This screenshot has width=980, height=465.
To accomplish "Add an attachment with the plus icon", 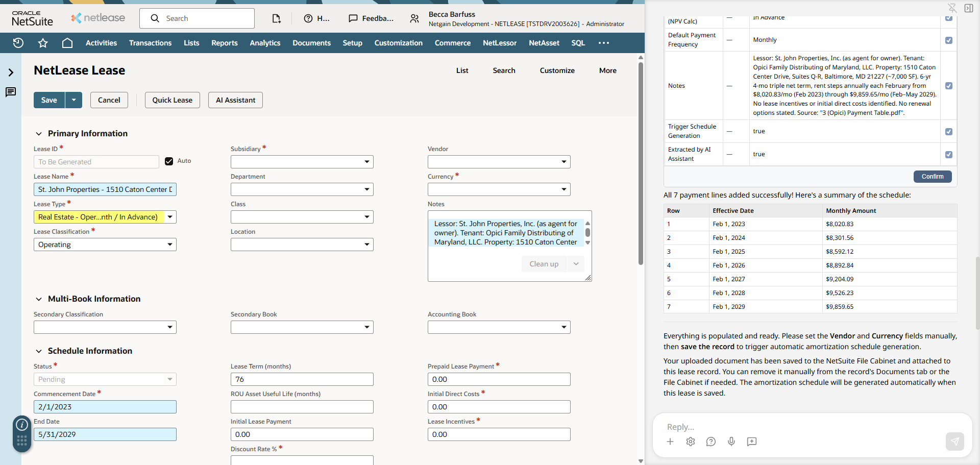I will pos(670,442).
